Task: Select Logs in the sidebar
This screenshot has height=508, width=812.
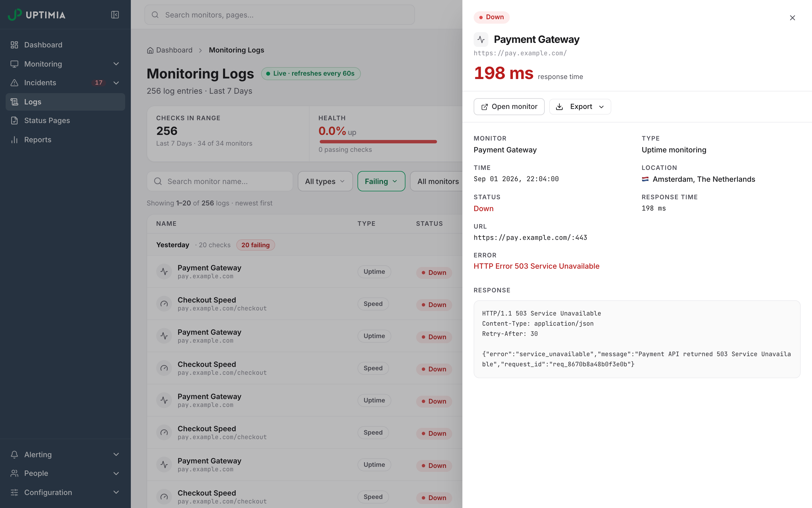Action: tap(65, 102)
